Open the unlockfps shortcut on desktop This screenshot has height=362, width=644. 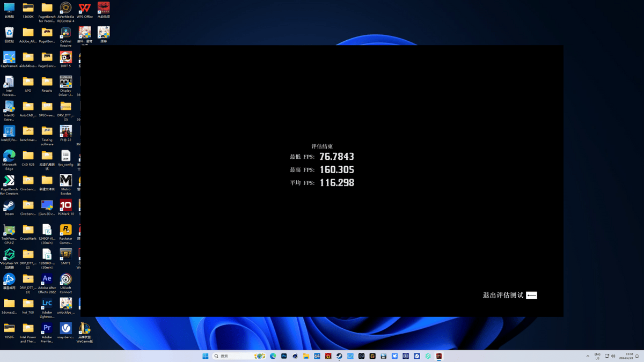[x=65, y=306]
